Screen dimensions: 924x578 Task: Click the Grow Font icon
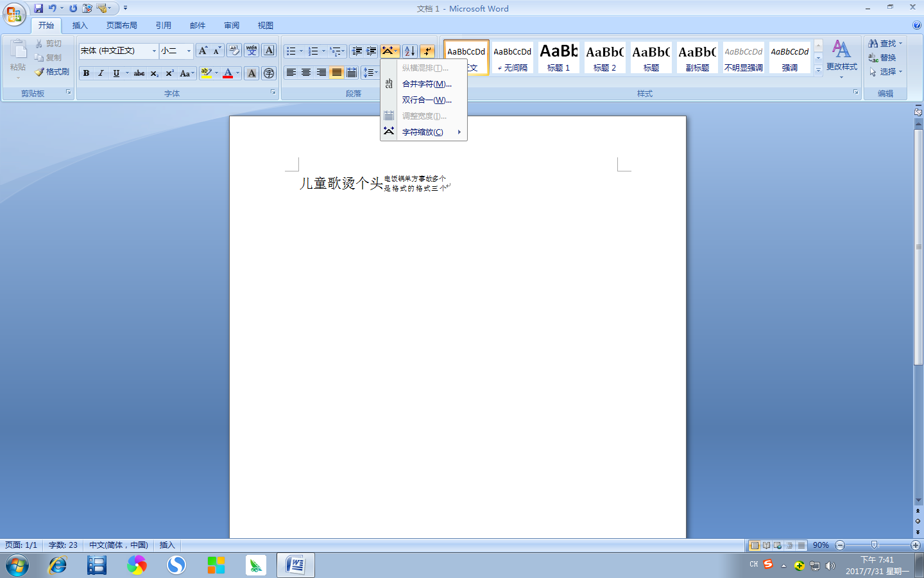[x=203, y=51]
